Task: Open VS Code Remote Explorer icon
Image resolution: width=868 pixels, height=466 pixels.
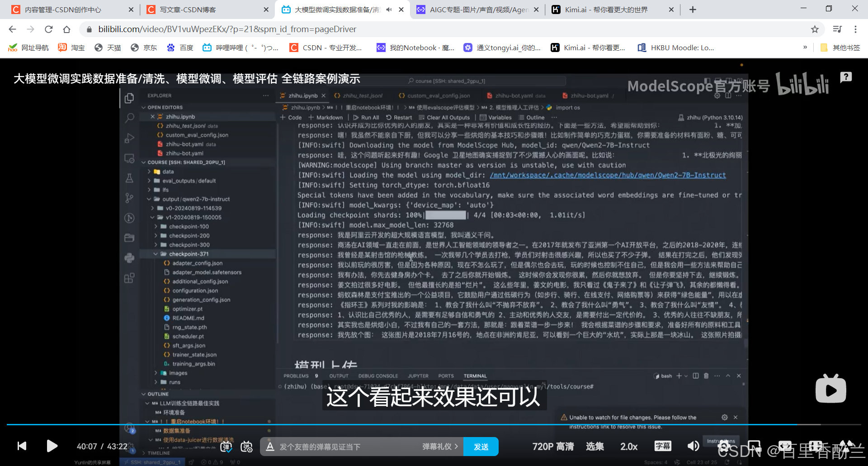Action: pos(129,158)
